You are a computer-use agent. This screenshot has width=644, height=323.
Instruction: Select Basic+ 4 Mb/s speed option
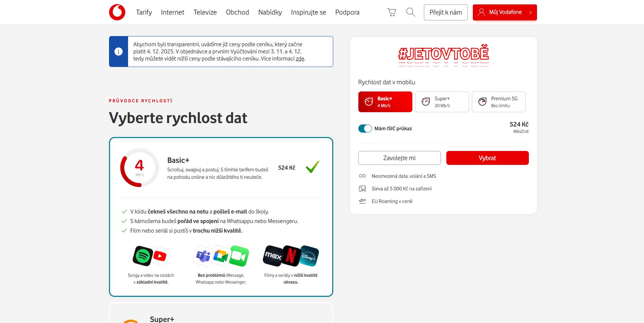point(385,102)
